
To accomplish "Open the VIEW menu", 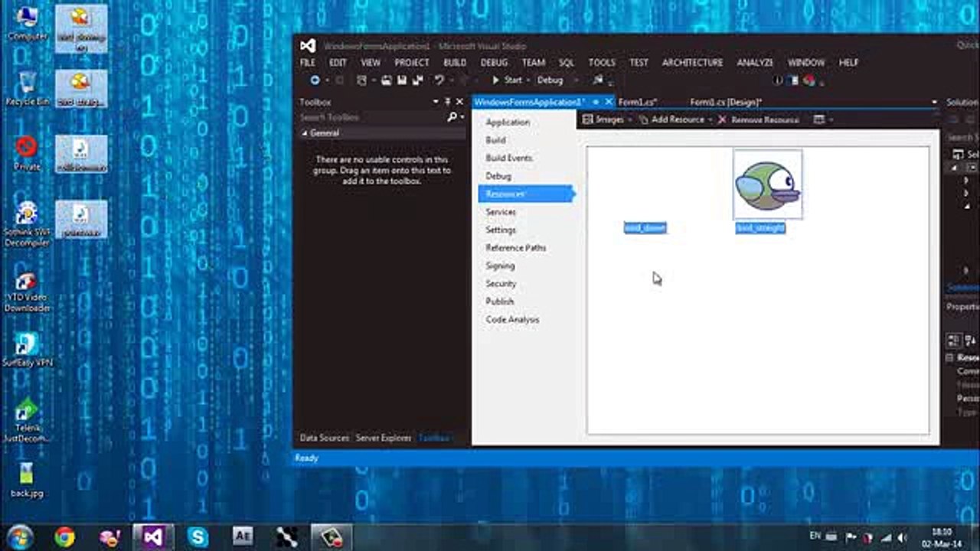I will pos(371,63).
